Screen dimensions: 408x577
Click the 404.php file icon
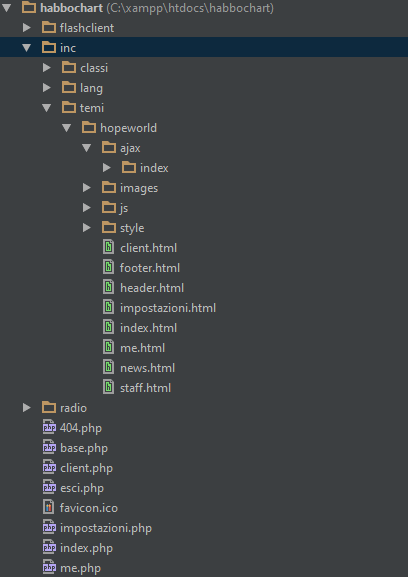pos(49,428)
